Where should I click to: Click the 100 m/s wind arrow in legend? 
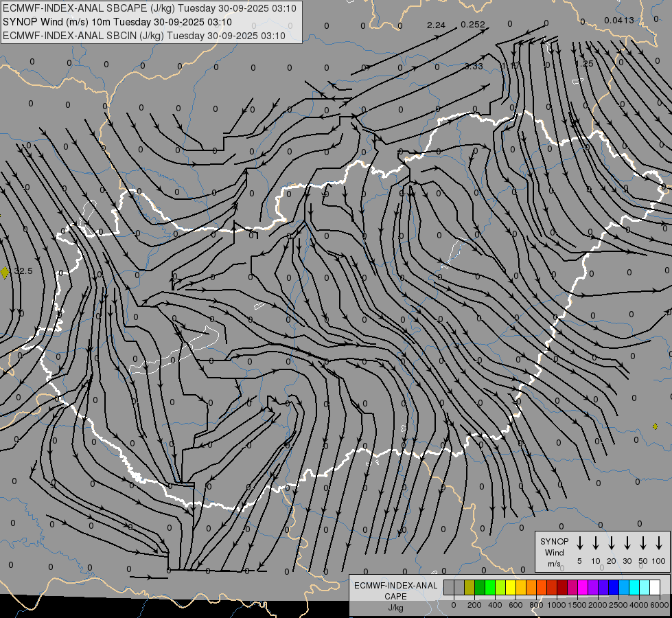(659, 543)
